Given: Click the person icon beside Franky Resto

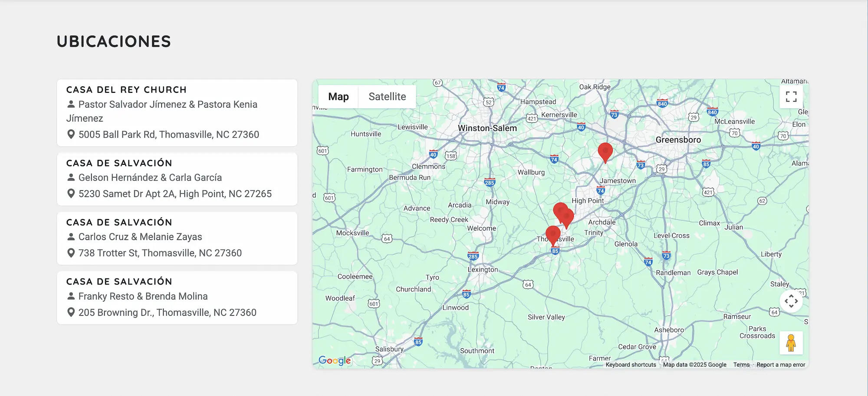Looking at the screenshot, I should pyautogui.click(x=71, y=296).
